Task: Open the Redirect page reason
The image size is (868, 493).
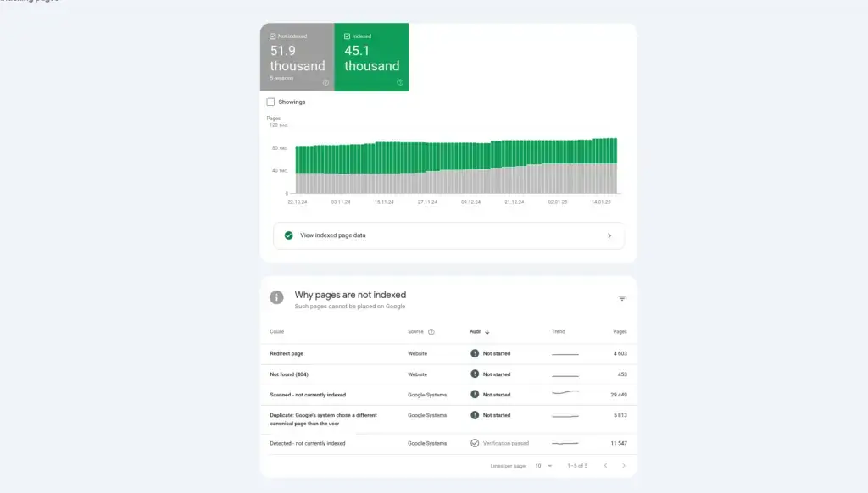Action: click(x=448, y=353)
